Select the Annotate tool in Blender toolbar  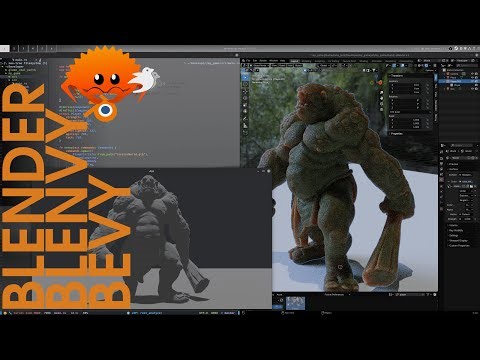pyautogui.click(x=245, y=119)
